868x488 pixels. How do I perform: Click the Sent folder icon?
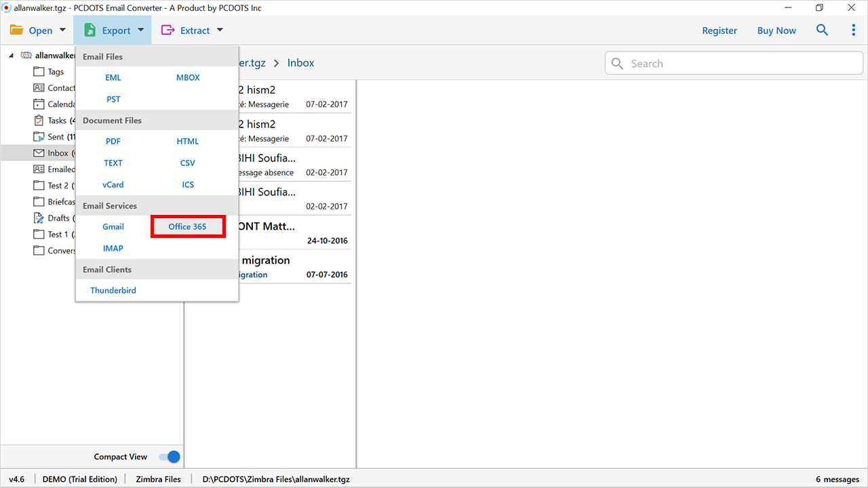(39, 136)
